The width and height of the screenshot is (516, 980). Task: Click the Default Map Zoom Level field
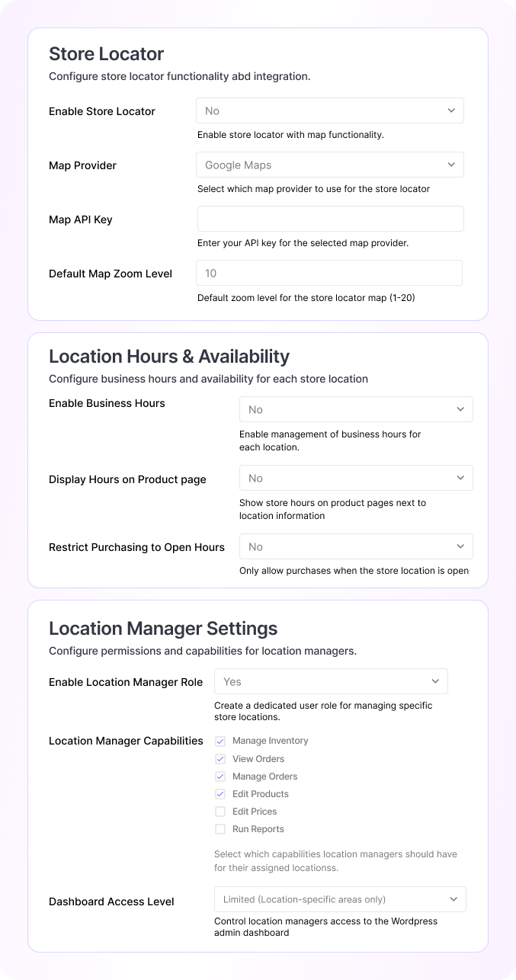pyautogui.click(x=329, y=273)
